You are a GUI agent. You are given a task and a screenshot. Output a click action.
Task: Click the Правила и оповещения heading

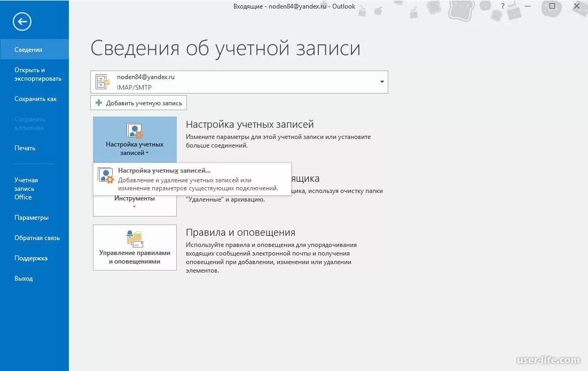240,233
